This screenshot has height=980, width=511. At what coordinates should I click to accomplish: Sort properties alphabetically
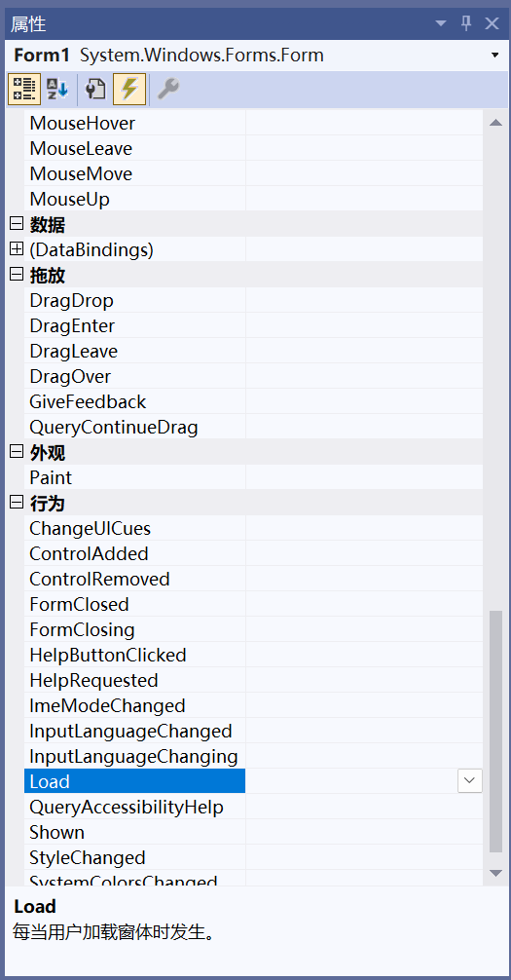coord(58,89)
